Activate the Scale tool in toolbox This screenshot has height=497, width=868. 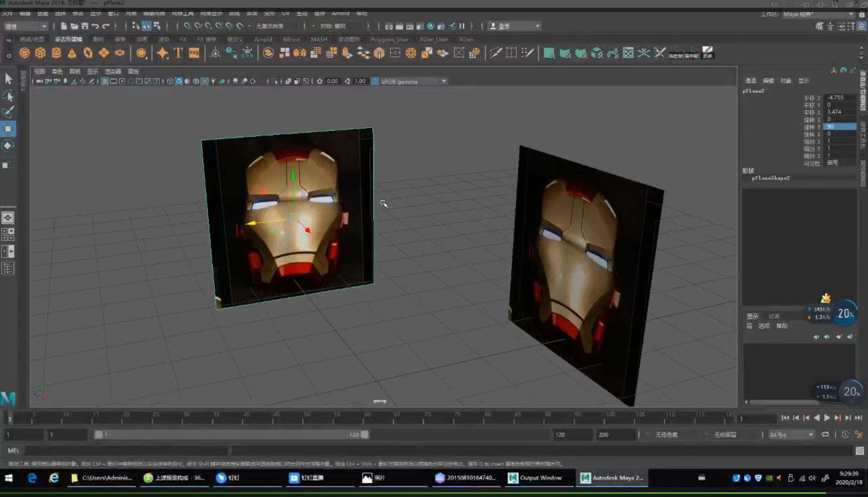8,164
